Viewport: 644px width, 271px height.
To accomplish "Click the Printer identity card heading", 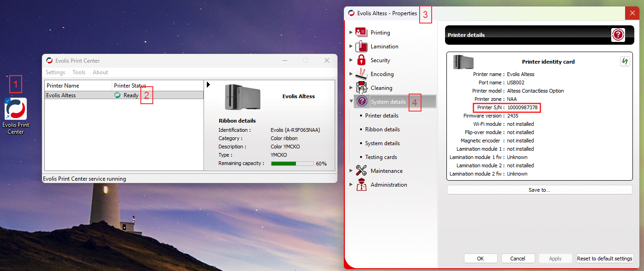I will click(548, 62).
